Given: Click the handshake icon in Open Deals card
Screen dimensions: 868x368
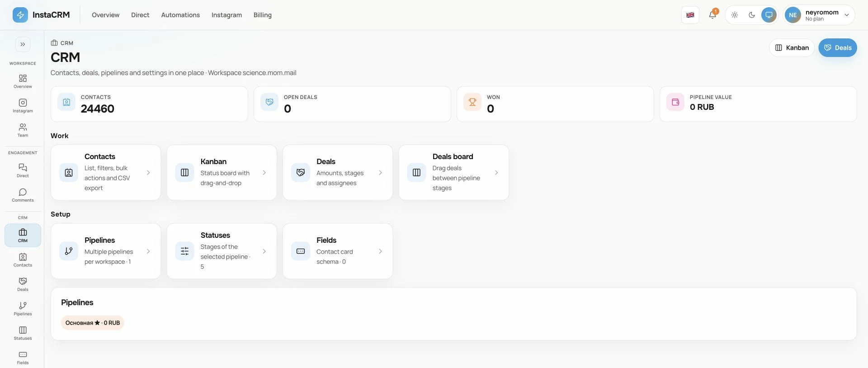Looking at the screenshot, I should tap(269, 102).
